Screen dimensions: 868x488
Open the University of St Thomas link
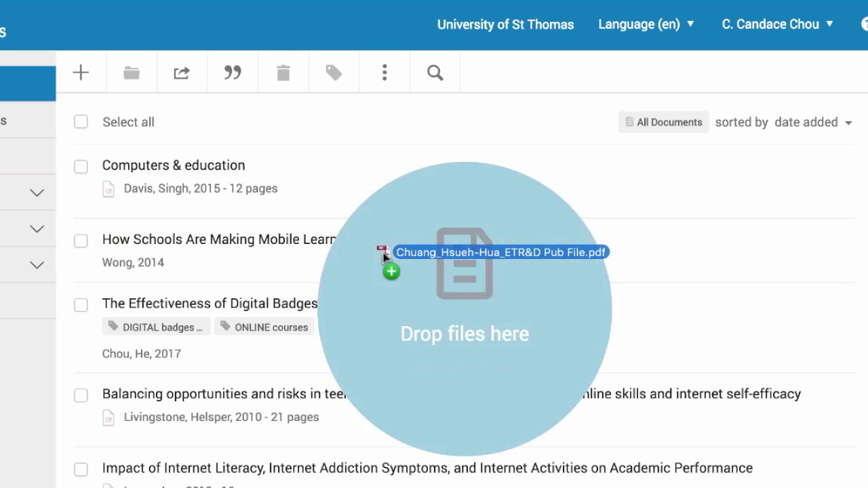click(x=505, y=24)
